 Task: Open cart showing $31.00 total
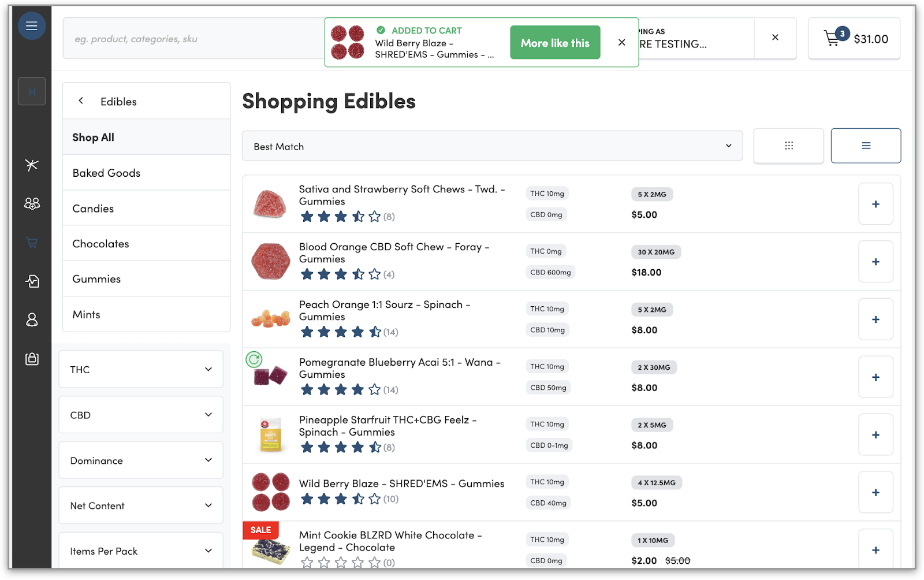[x=854, y=39]
